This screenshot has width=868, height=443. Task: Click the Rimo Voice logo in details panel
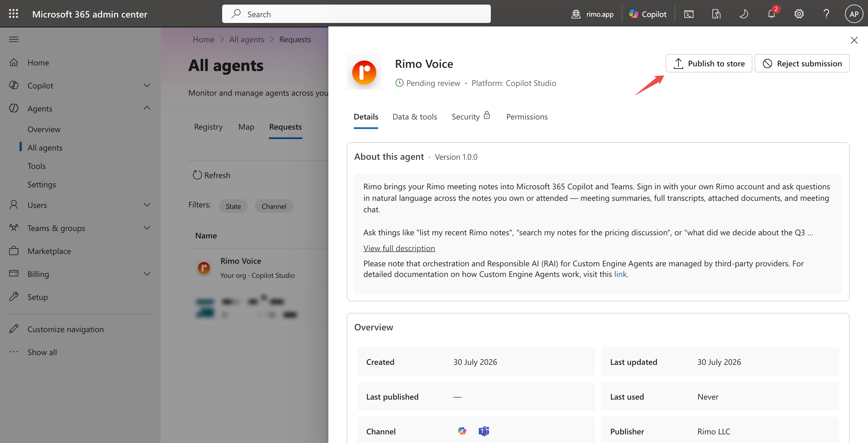(x=364, y=72)
